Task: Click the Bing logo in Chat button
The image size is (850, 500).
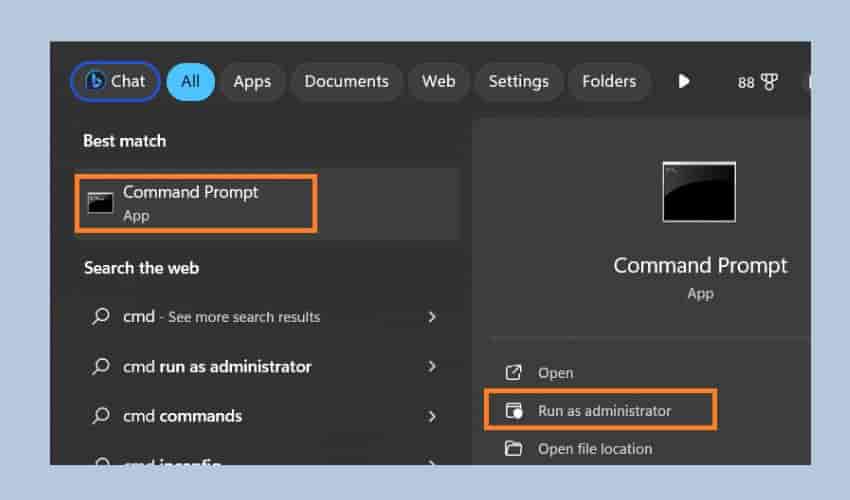Action: point(95,81)
